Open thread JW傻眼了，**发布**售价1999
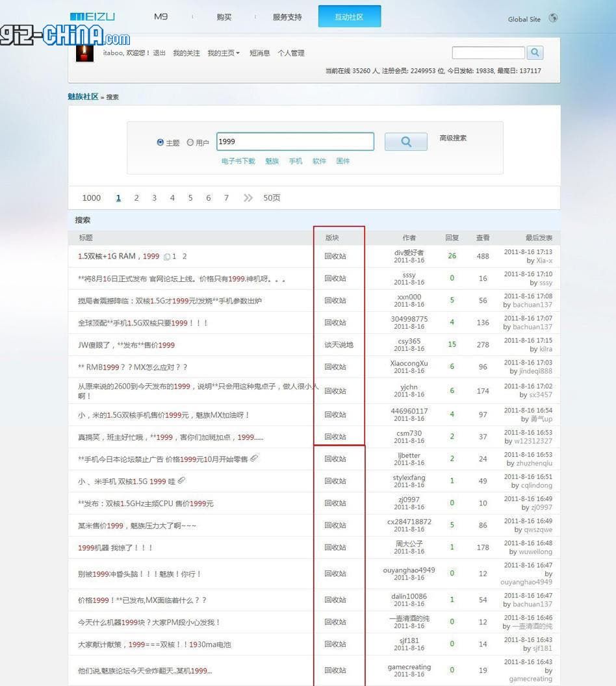This screenshot has height=686, width=616. [x=126, y=345]
